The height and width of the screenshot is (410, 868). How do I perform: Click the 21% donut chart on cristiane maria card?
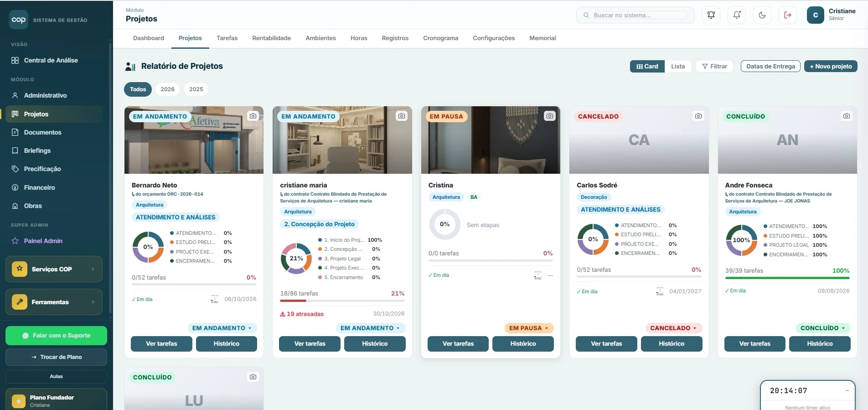point(296,259)
